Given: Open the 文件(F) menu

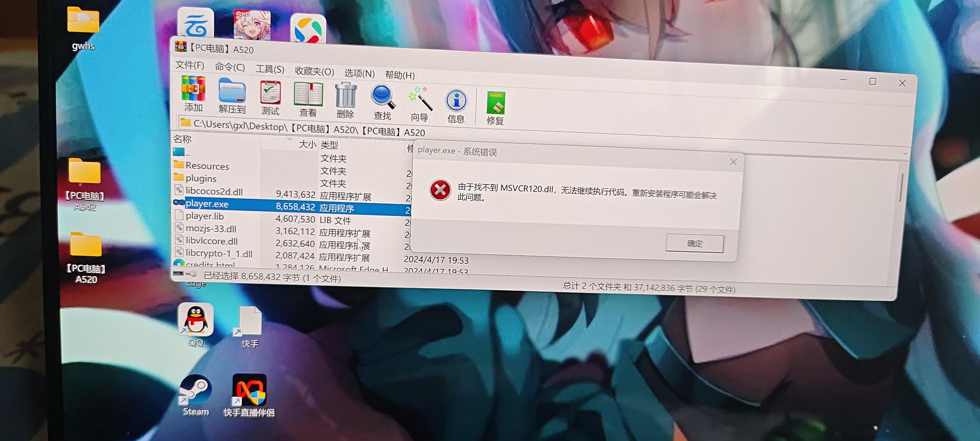Looking at the screenshot, I should (189, 65).
